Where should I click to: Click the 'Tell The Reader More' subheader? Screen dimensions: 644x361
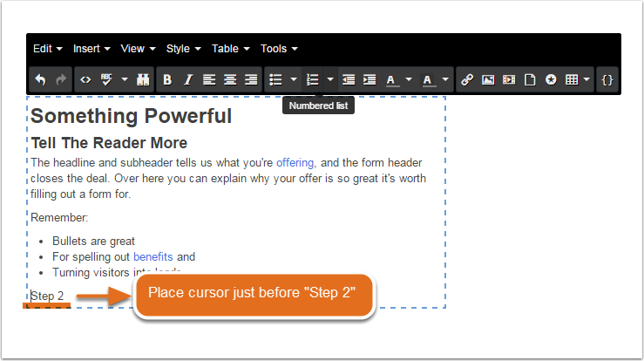109,143
